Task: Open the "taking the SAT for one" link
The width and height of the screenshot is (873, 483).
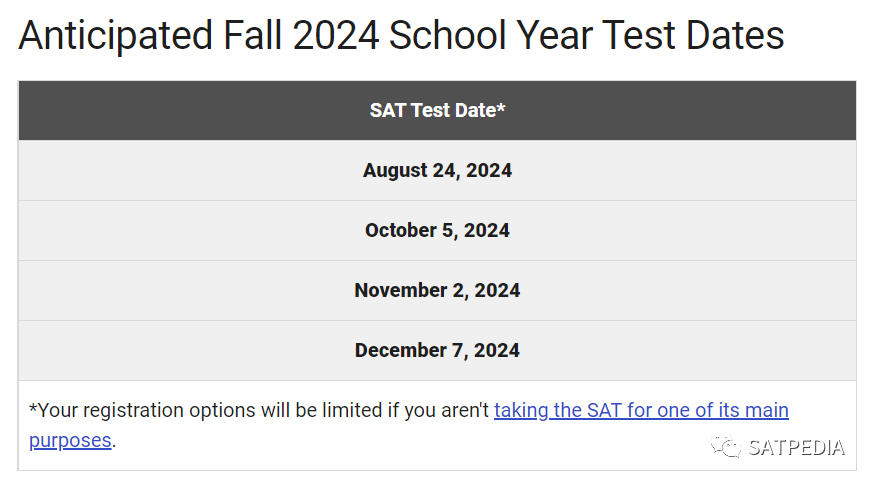Action: coord(641,410)
